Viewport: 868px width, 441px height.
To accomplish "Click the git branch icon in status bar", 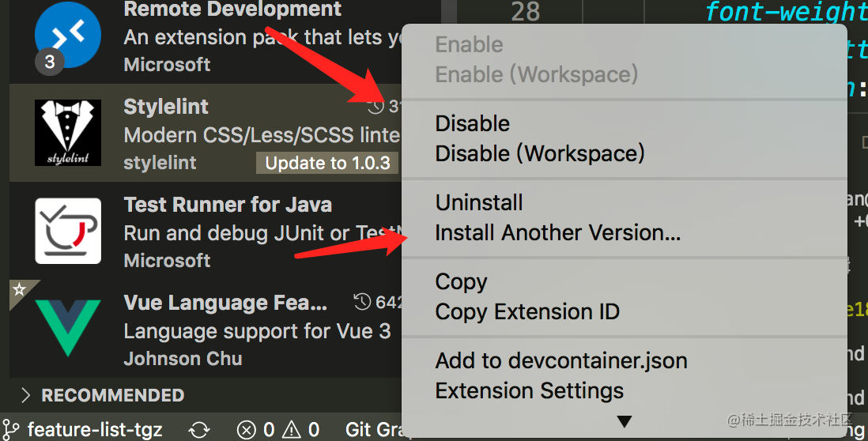I will point(10,429).
